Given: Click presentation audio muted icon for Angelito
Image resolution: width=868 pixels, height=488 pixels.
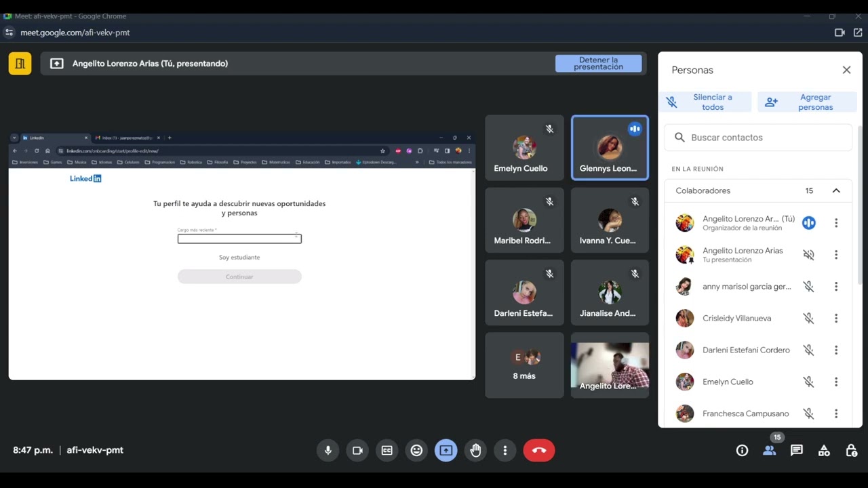Looking at the screenshot, I should point(808,255).
